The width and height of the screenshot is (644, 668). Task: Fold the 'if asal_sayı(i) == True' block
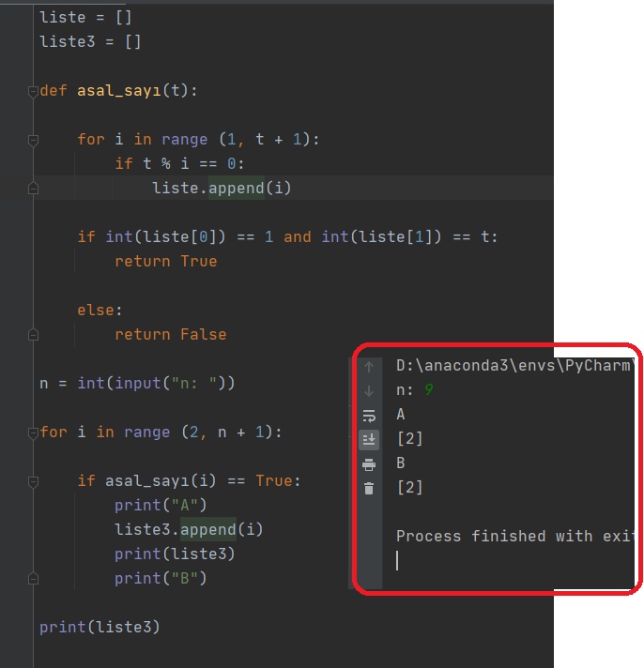point(33,481)
